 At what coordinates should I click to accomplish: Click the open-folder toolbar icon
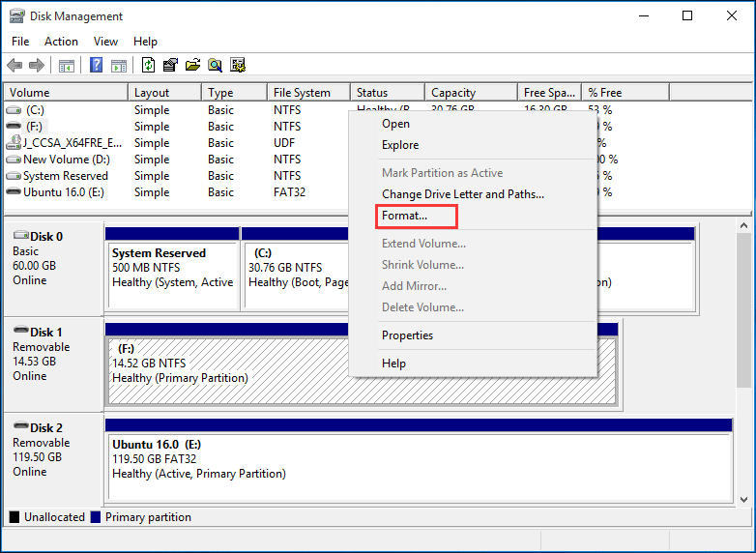click(192, 65)
